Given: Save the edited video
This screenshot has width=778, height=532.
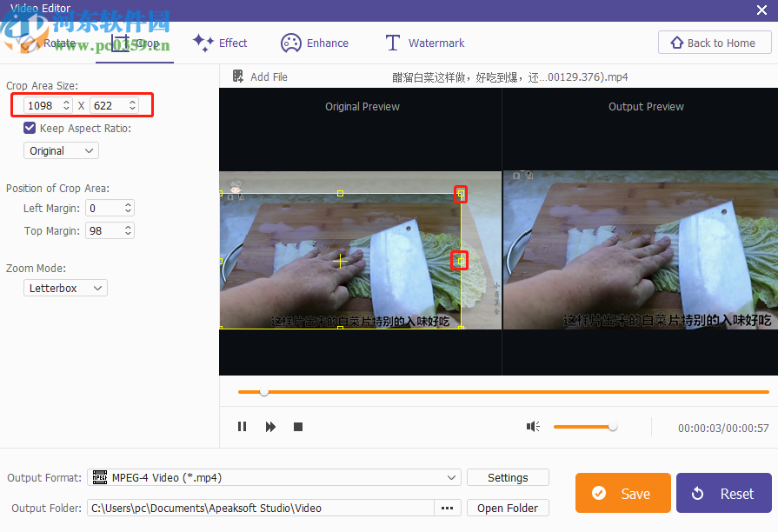Looking at the screenshot, I should [622, 493].
